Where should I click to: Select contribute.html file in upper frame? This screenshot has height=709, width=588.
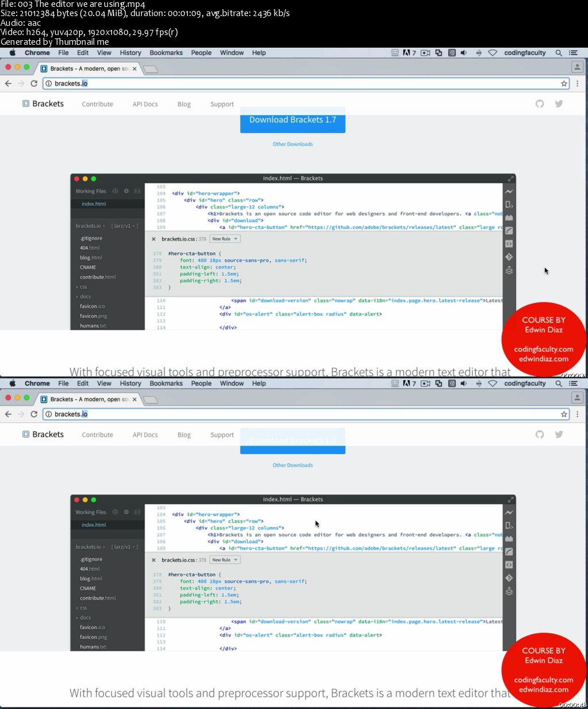pos(98,277)
